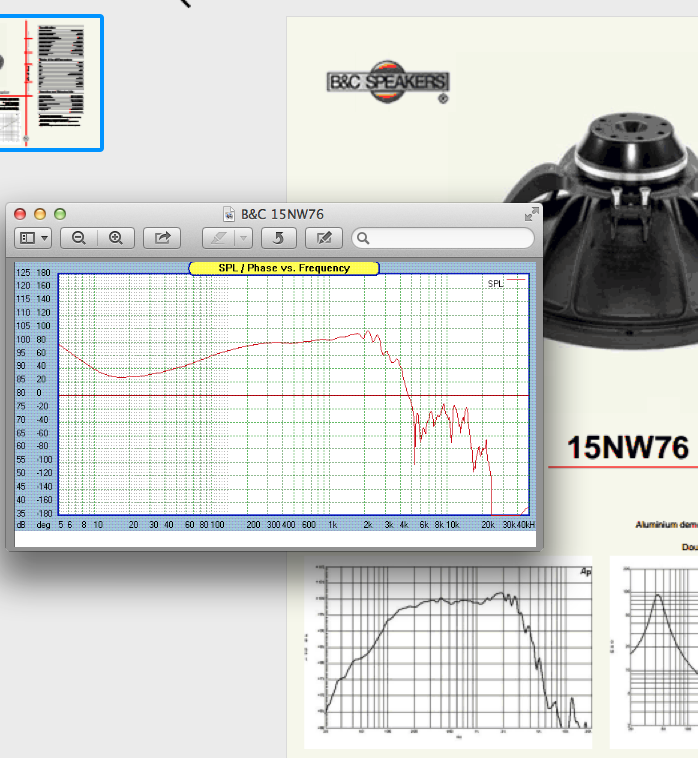Click the SPL / Phase vs. Frequency title
Image resolution: width=698 pixels, height=758 pixels.
[x=284, y=268]
